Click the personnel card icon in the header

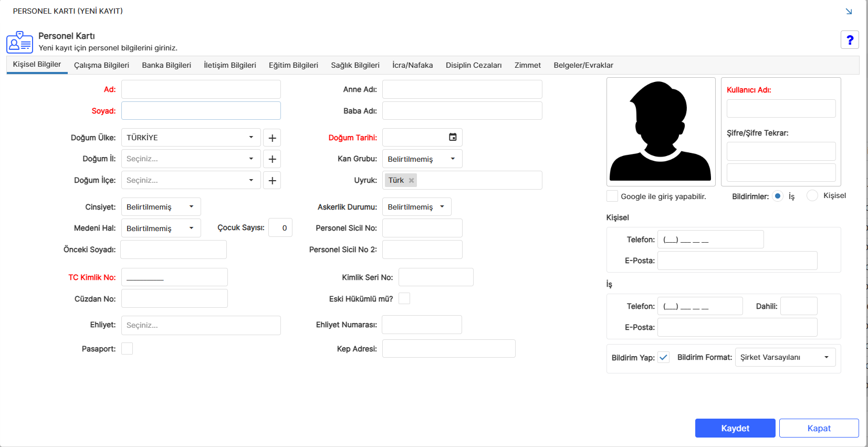click(x=19, y=42)
